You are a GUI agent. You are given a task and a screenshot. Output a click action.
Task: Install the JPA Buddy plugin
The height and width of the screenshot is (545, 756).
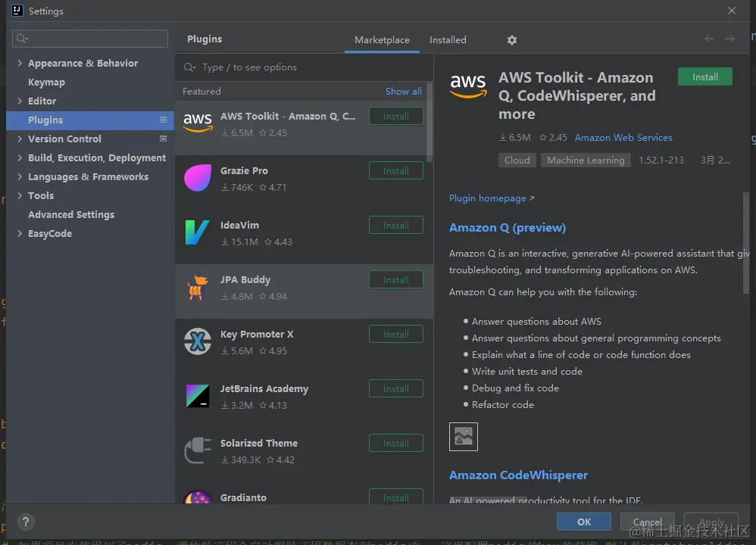click(x=396, y=279)
